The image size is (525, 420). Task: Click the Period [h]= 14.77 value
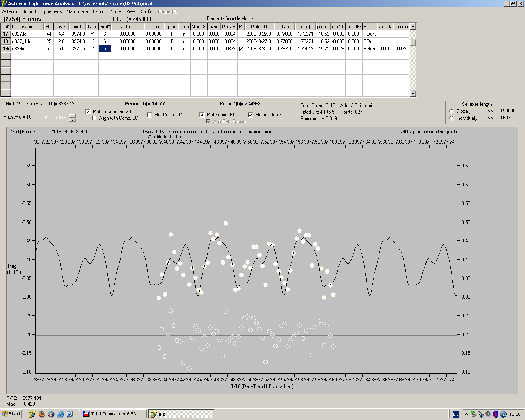[145, 104]
